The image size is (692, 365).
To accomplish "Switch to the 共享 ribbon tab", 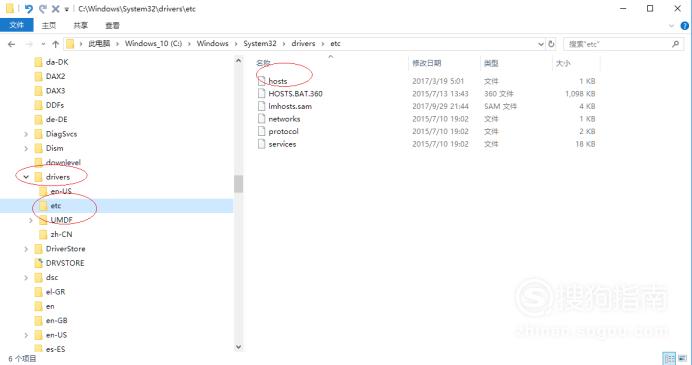I will click(x=80, y=26).
